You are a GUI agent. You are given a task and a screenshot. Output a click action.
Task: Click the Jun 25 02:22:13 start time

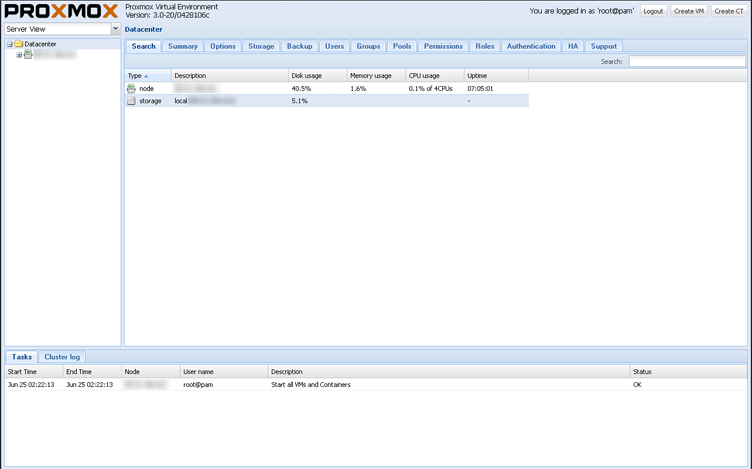pos(31,385)
